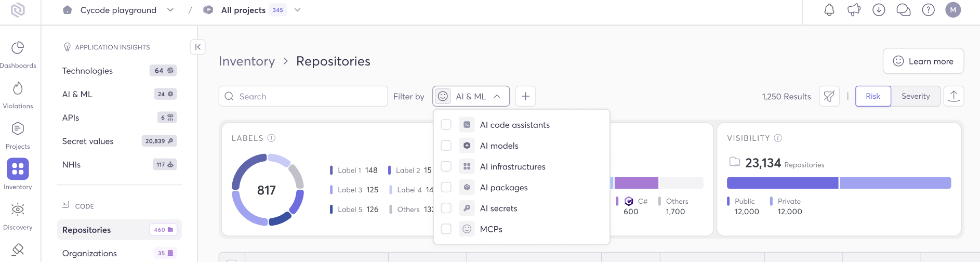
Task: Check the AI models checkbox
Action: (446, 146)
